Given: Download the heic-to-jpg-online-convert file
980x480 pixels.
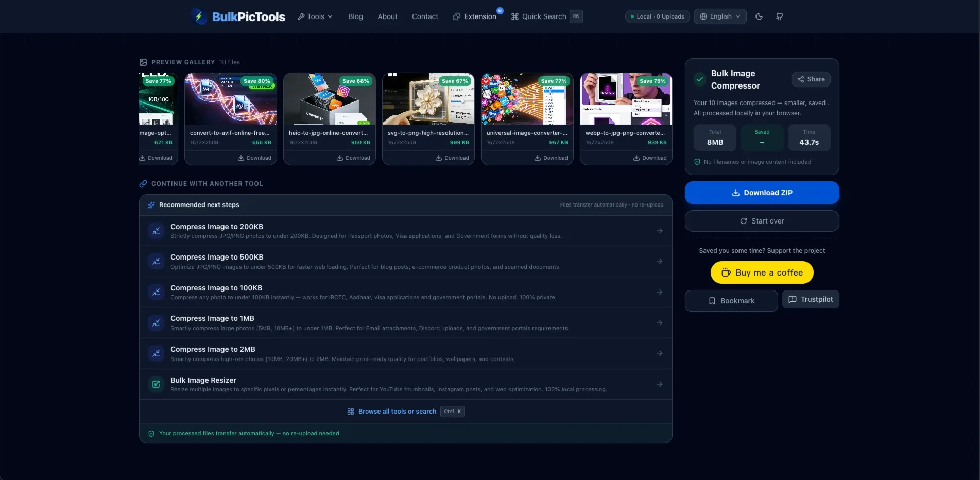Looking at the screenshot, I should [353, 158].
